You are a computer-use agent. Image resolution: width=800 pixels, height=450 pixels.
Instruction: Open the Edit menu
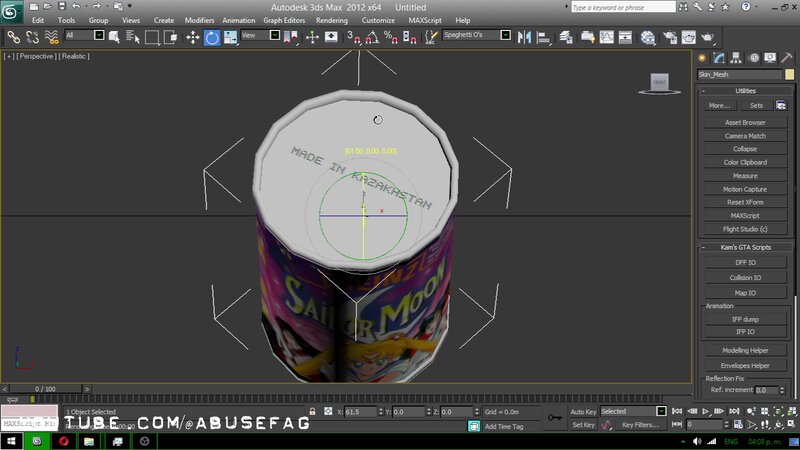38,20
